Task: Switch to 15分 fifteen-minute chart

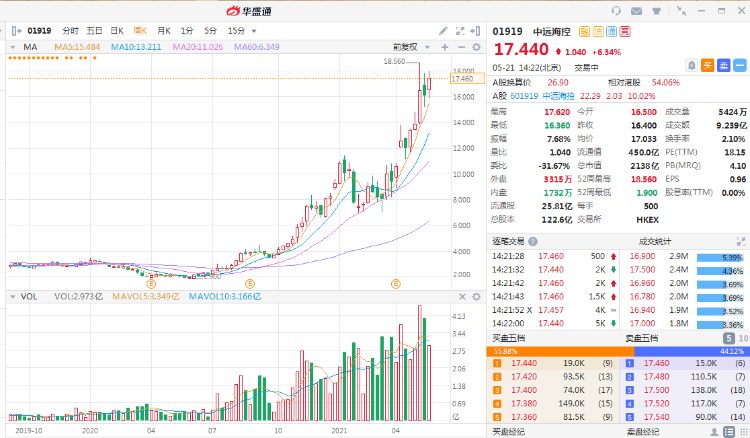Action: (x=236, y=31)
